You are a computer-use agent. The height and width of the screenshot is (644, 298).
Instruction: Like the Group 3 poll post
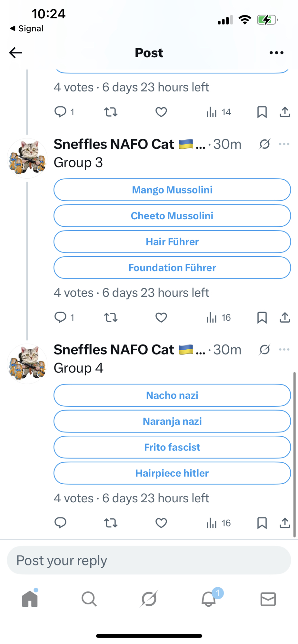coord(161,318)
